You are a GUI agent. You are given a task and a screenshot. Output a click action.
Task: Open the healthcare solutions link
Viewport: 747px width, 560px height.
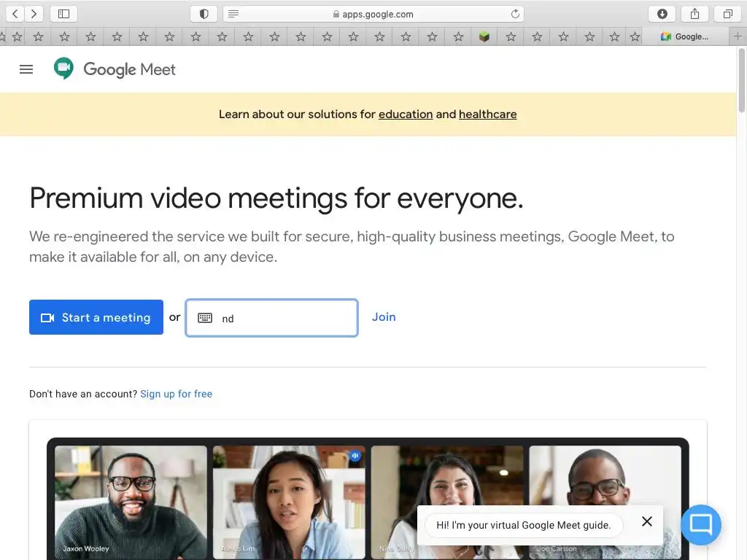487,114
